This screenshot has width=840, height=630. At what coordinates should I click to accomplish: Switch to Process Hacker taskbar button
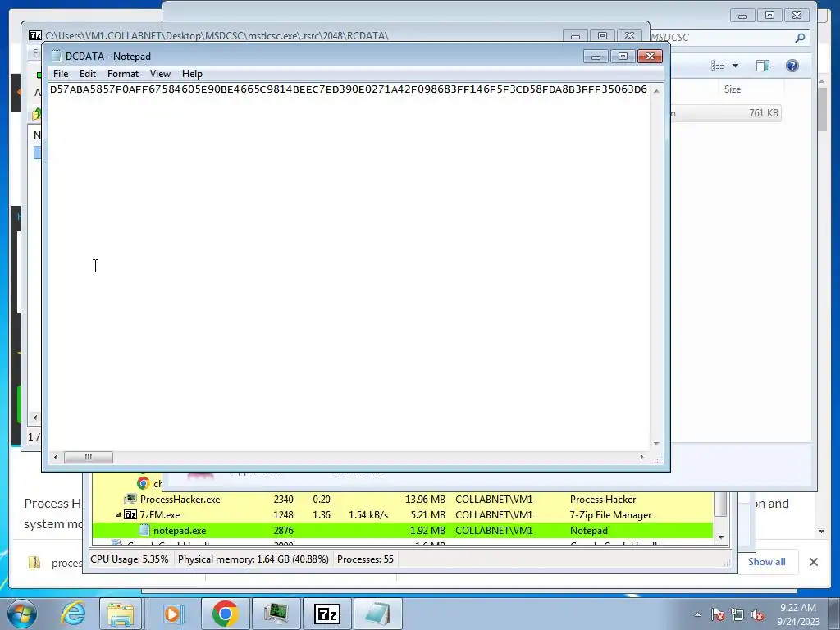276,614
